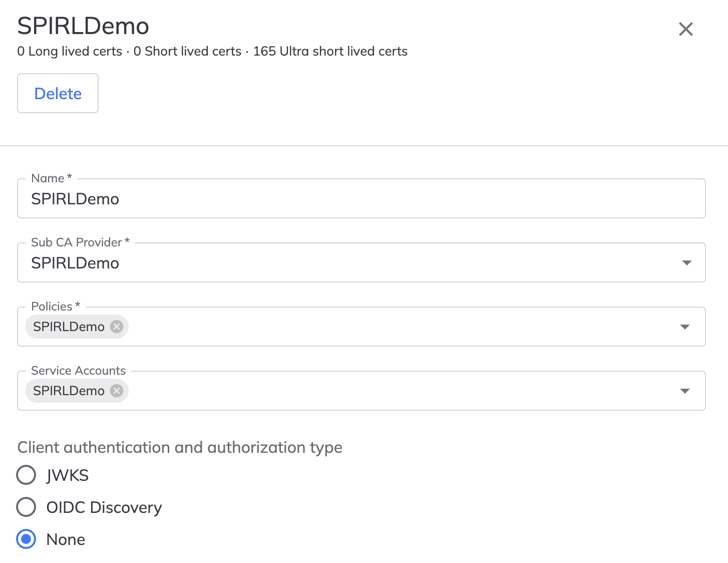Click the SPIRLDemo policy chip label
Viewport: 728px width, 563px height.
(x=69, y=327)
